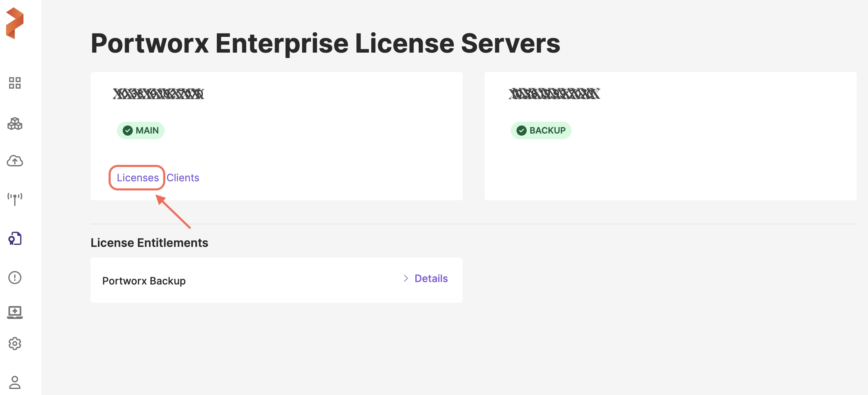Open the Clients link on main server
This screenshot has width=868, height=395.
coord(183,178)
